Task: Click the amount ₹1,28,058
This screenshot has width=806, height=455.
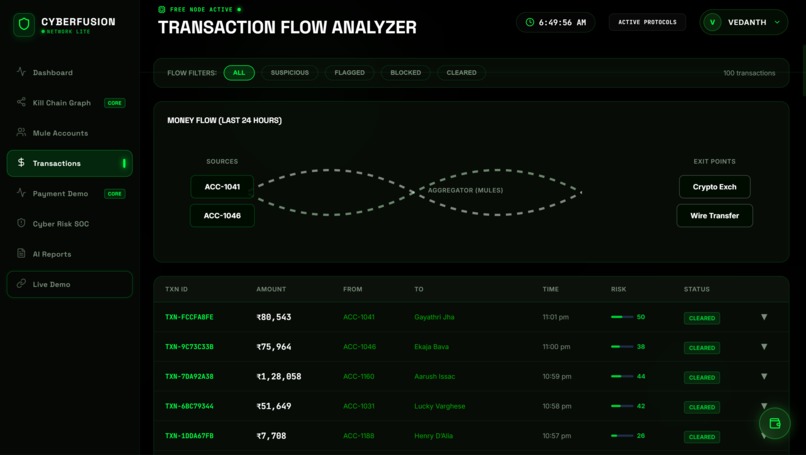Action: click(279, 376)
